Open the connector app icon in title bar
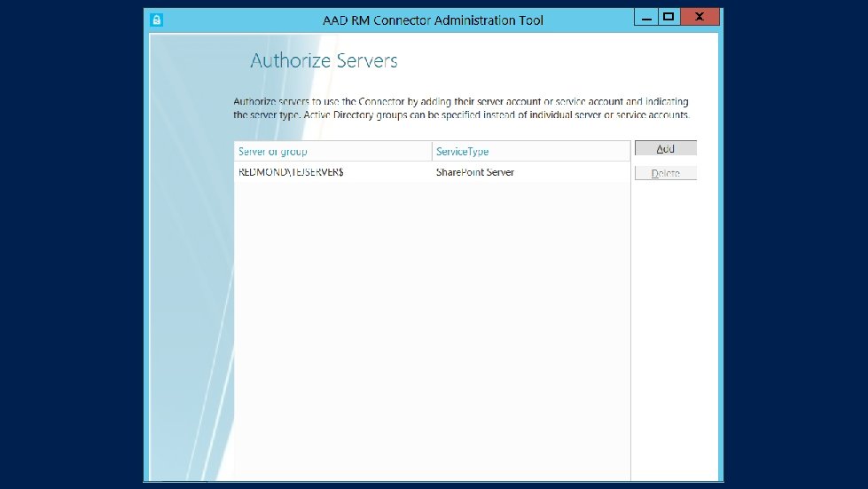868x489 pixels. (x=156, y=20)
